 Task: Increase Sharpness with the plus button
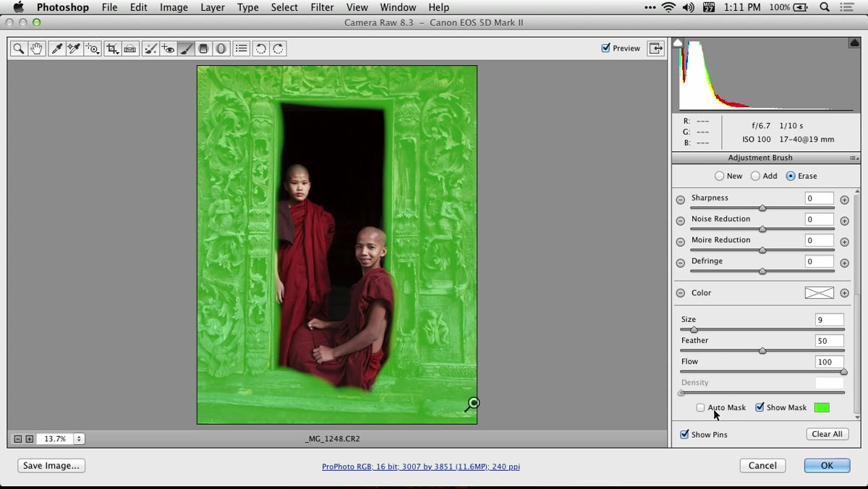click(844, 200)
